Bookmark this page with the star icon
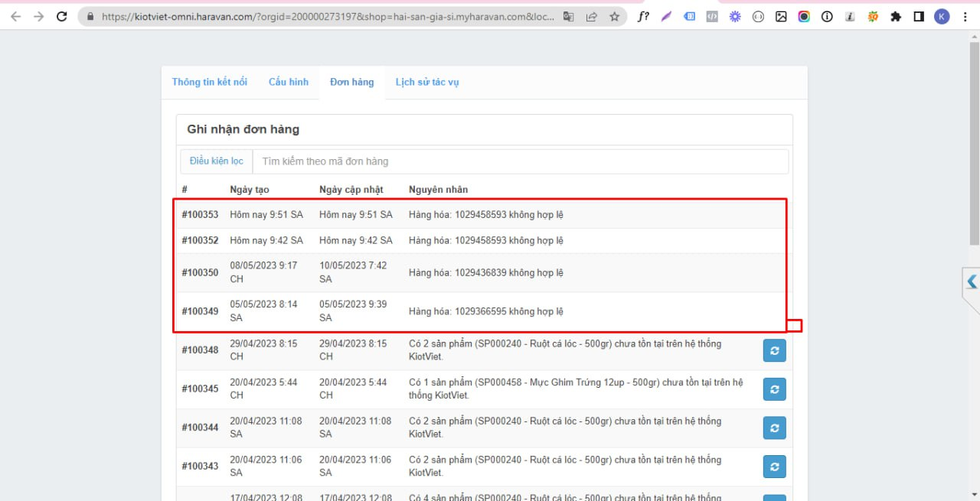 (614, 17)
